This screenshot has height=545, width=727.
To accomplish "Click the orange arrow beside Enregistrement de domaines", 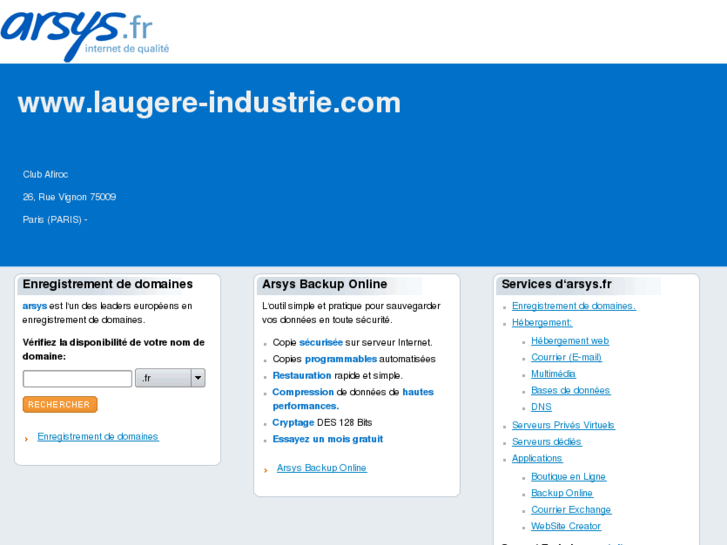I will pyautogui.click(x=26, y=439).
